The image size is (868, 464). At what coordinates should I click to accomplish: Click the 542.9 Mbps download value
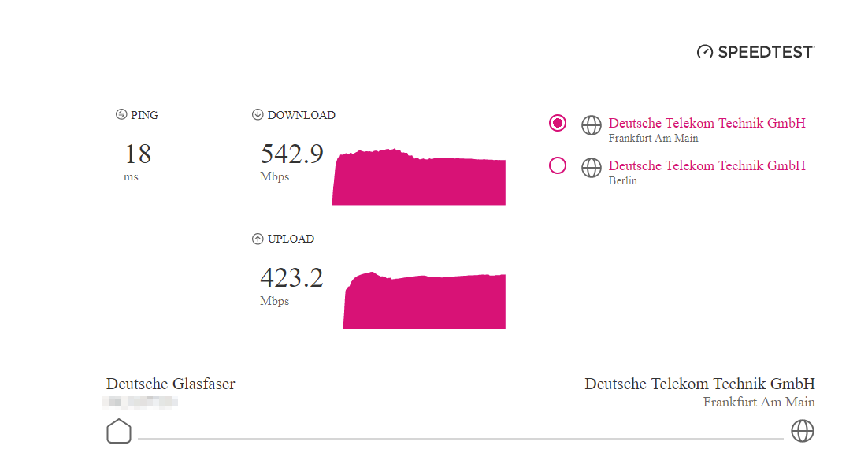pyautogui.click(x=291, y=161)
